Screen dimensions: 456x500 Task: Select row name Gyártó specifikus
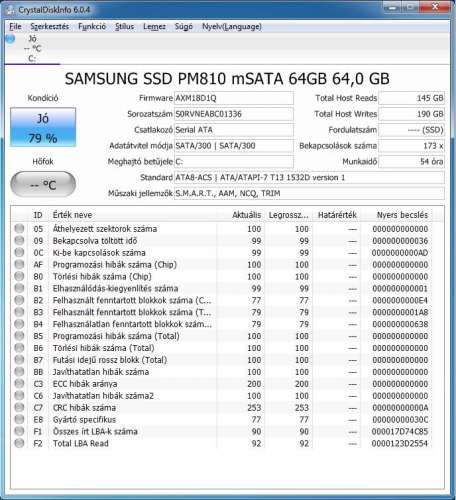click(x=84, y=419)
